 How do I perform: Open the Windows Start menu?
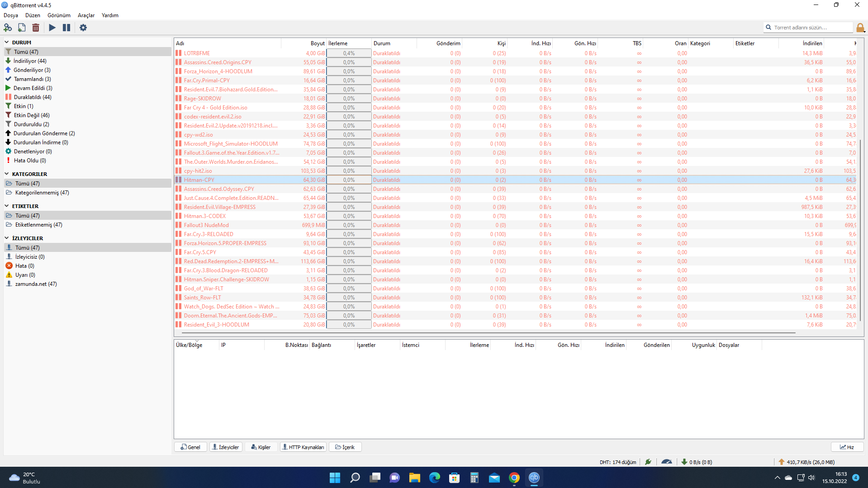(335, 478)
